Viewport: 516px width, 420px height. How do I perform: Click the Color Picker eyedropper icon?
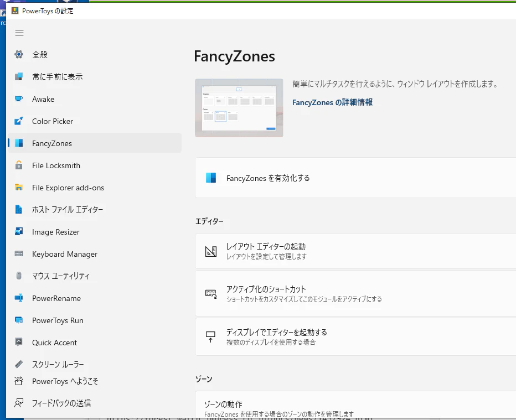[x=19, y=121]
